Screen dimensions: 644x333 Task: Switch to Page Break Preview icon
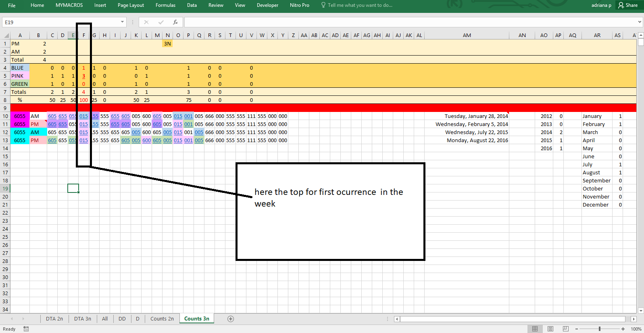(x=566, y=329)
